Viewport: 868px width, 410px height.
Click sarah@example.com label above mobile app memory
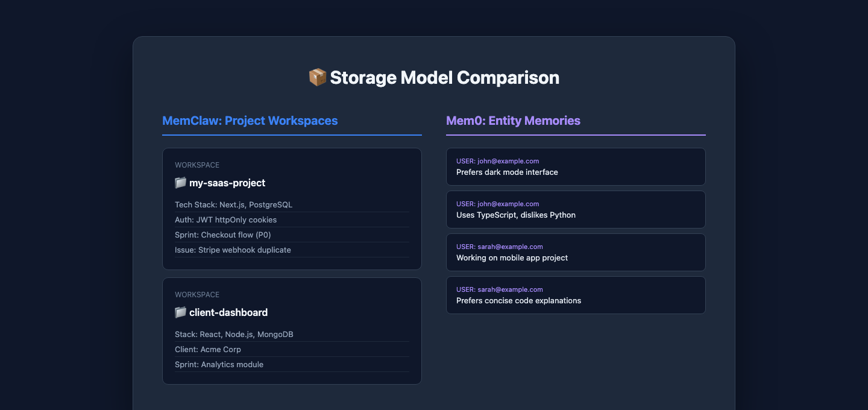(x=510, y=247)
